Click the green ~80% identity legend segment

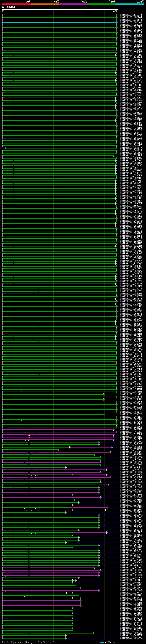(101, 4)
